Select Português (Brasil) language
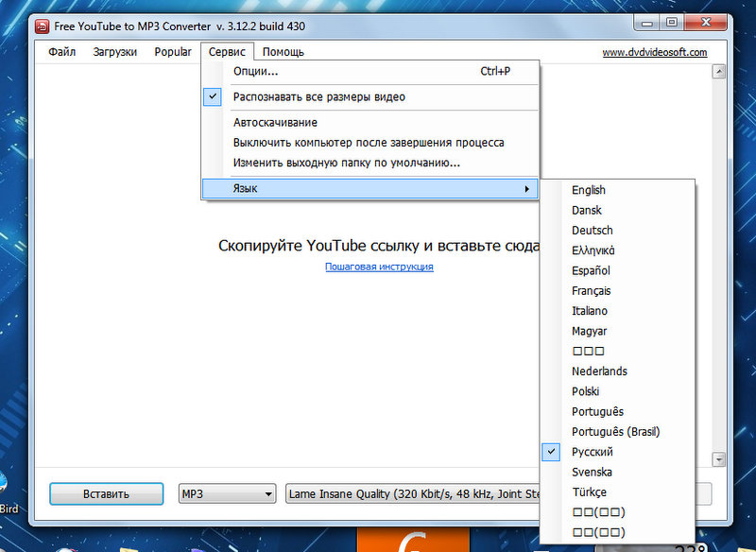This screenshot has height=552, width=756. (x=618, y=432)
